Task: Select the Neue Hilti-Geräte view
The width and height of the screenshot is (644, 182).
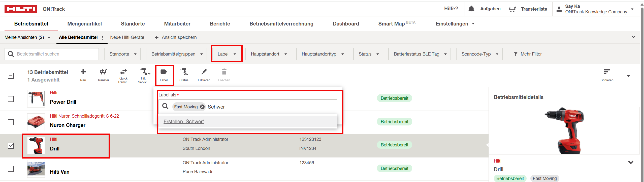Action: (127, 37)
